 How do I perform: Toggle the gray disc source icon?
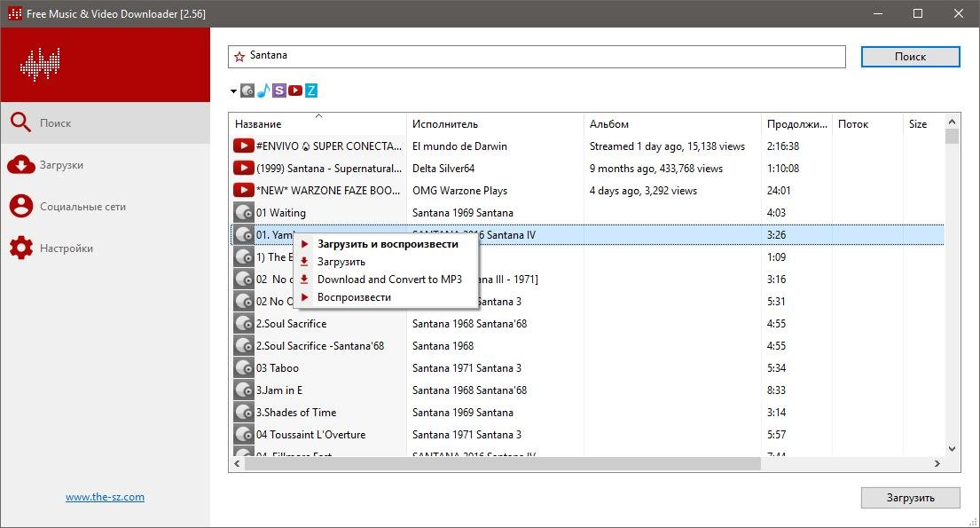tap(247, 91)
